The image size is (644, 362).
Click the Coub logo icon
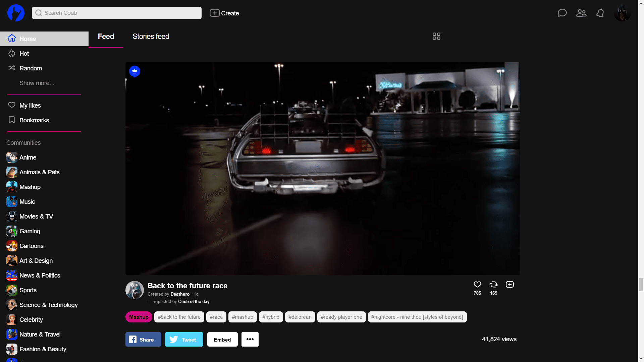click(16, 13)
